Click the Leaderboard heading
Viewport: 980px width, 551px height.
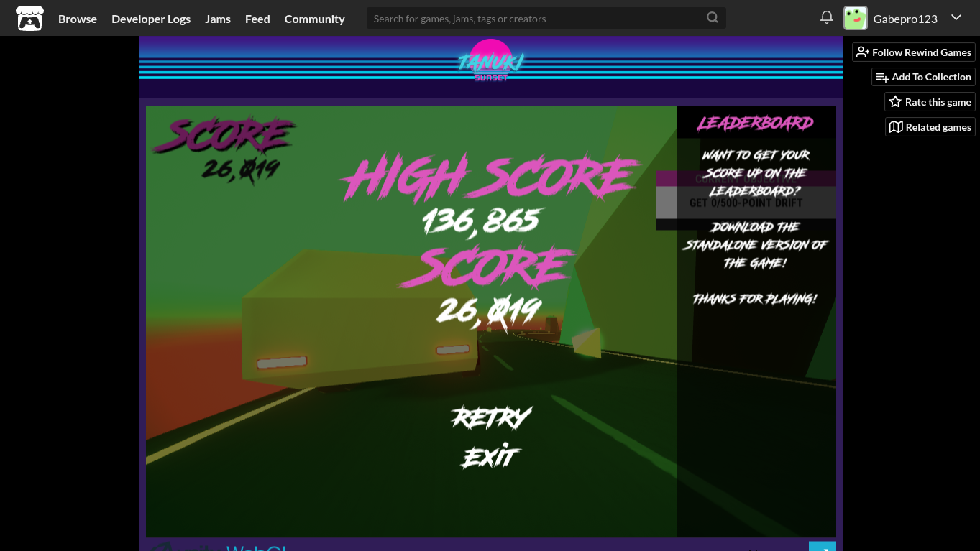pos(755,123)
